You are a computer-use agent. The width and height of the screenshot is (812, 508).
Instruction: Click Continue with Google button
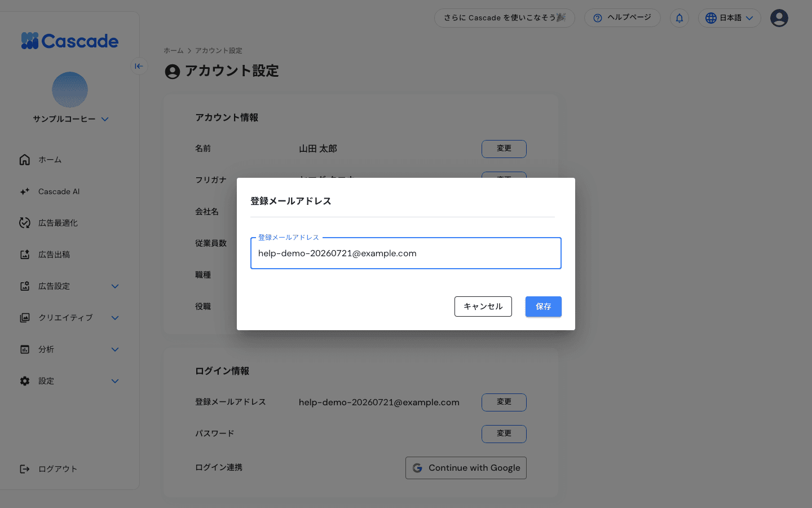tap(466, 468)
